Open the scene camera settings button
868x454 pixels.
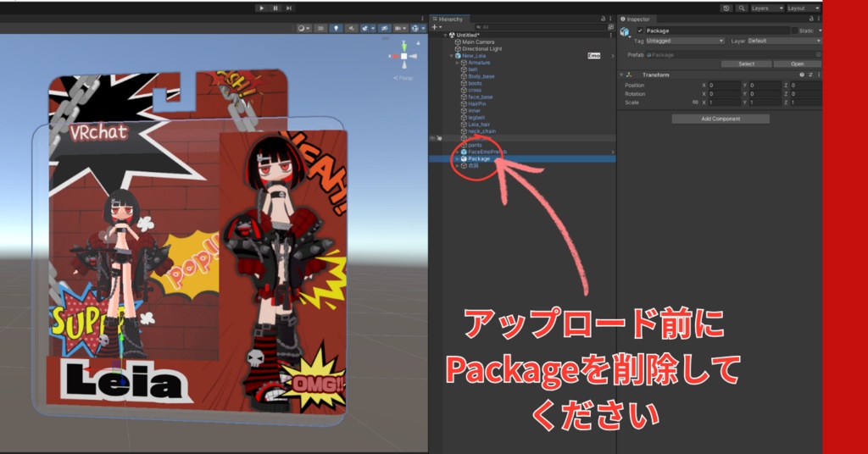(400, 28)
